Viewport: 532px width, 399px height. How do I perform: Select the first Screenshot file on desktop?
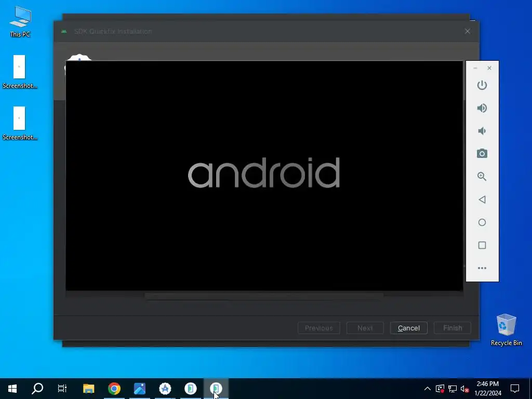pyautogui.click(x=20, y=72)
